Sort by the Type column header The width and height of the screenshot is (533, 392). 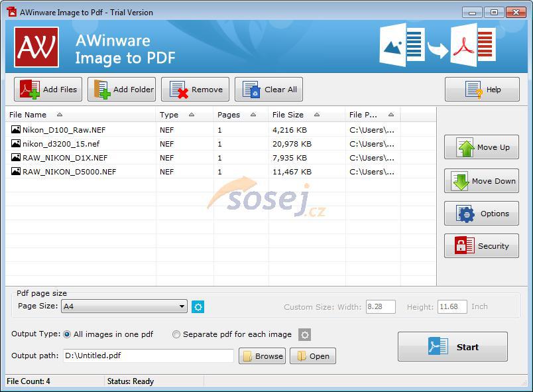click(x=185, y=115)
